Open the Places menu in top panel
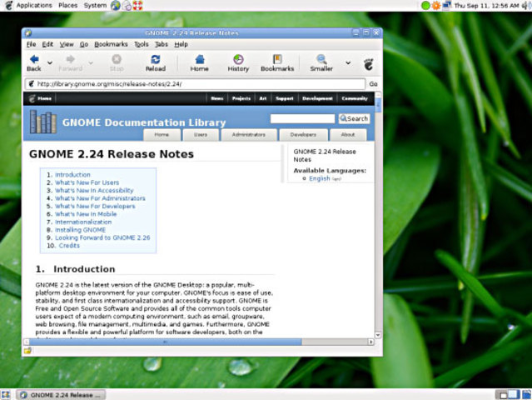Screen dimensions: 532x400 tap(68, 5)
